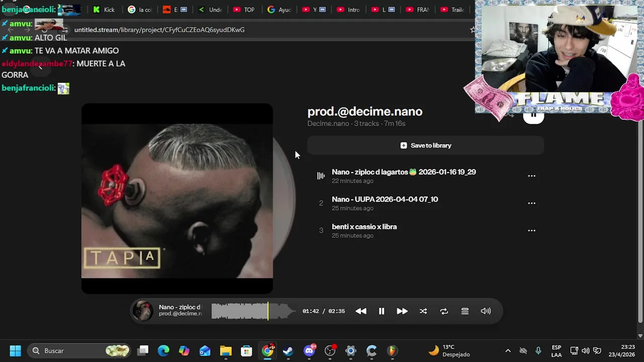Open Steam from the taskbar

tap(288, 350)
